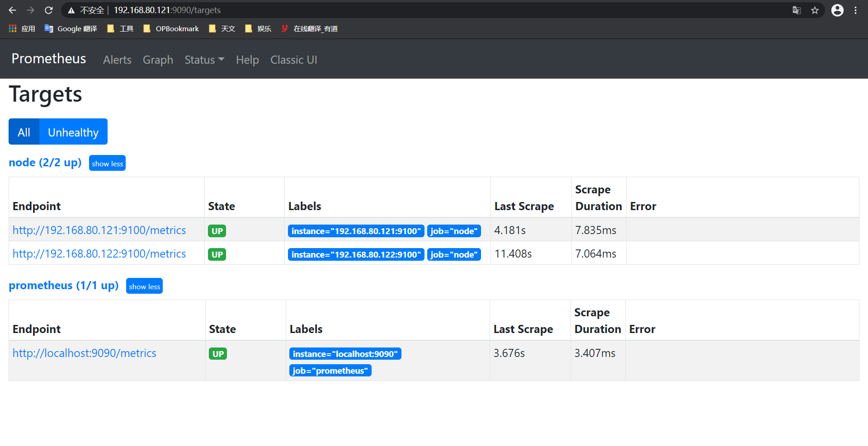Viewport: 868px width, 446px height.
Task: Click the instance="192.168.80.122:9100" label
Action: click(x=356, y=254)
